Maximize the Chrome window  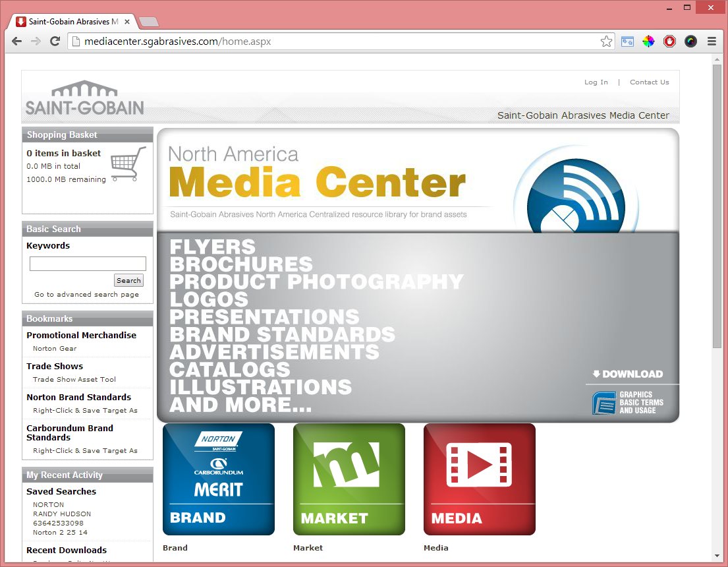tap(687, 7)
